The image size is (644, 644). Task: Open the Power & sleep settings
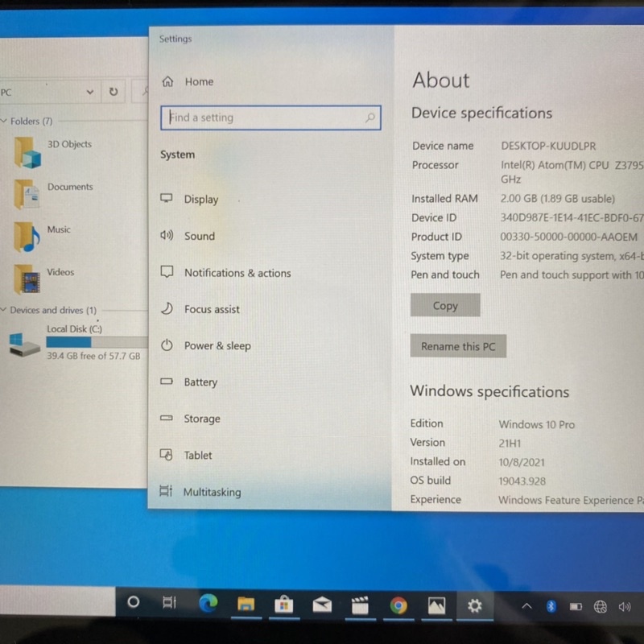(217, 346)
